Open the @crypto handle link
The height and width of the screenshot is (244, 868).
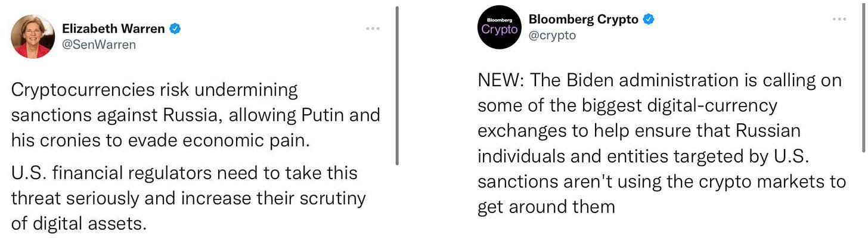pyautogui.click(x=552, y=35)
